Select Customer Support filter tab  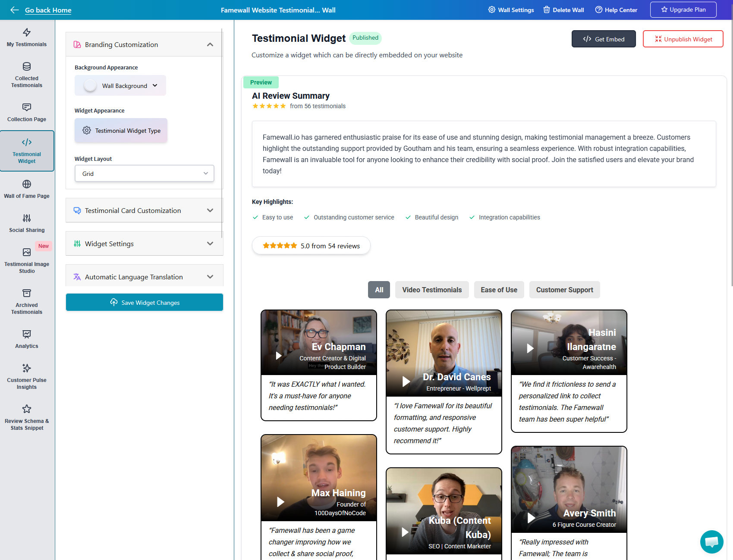click(565, 290)
